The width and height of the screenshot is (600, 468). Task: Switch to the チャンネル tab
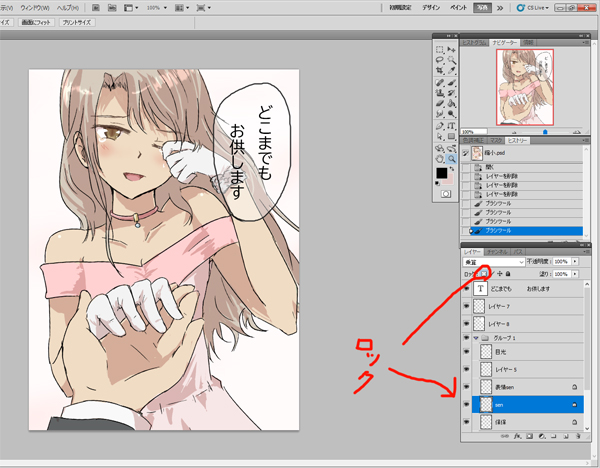click(x=497, y=252)
